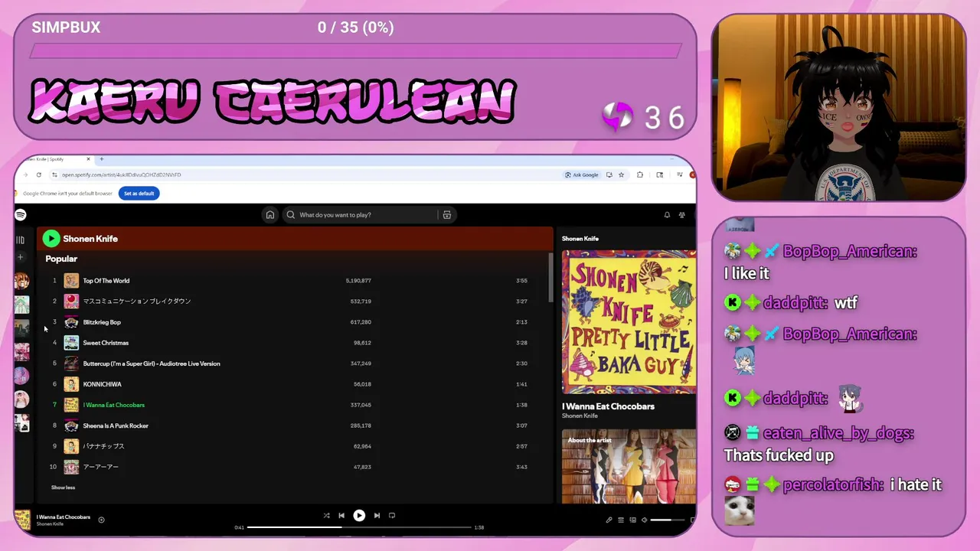This screenshot has width=980, height=551.
Task: Open Shonen Knife link below right-panel song title
Action: (x=580, y=416)
